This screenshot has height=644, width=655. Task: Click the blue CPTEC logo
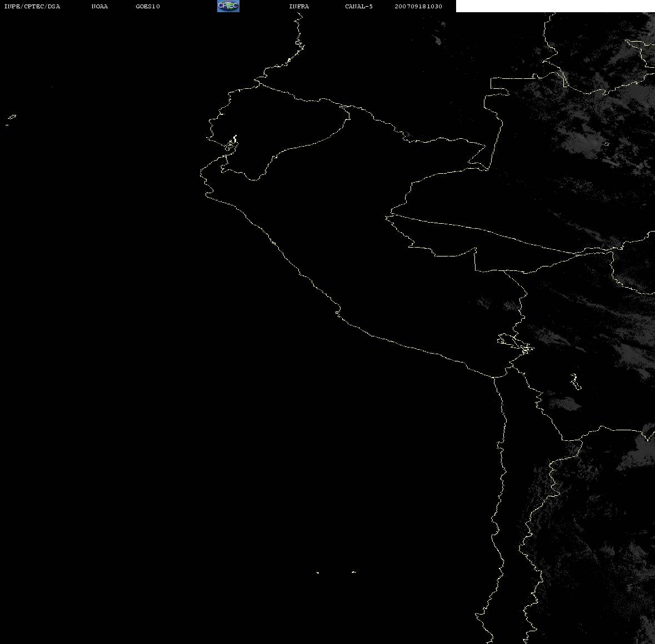coord(228,6)
